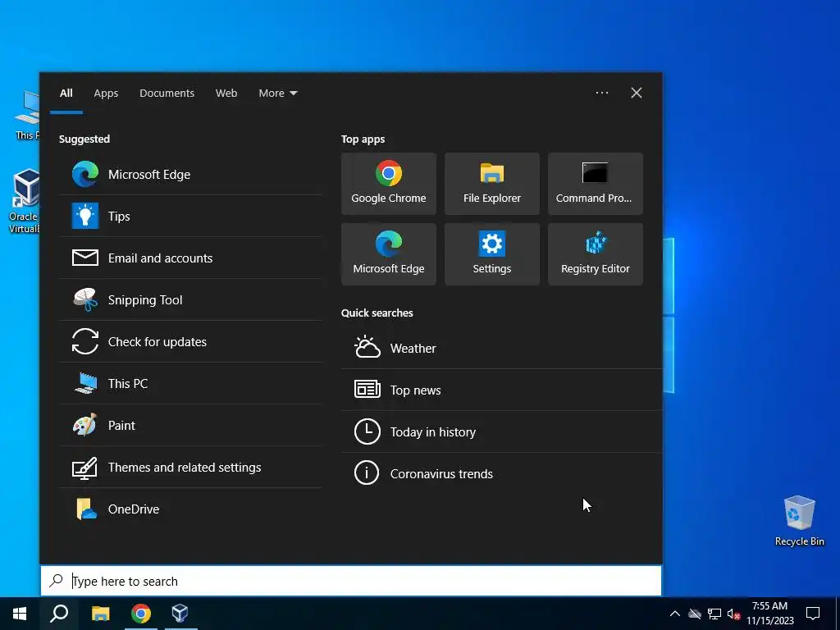The height and width of the screenshot is (630, 840).
Task: Switch to the Web search tab
Action: click(226, 94)
